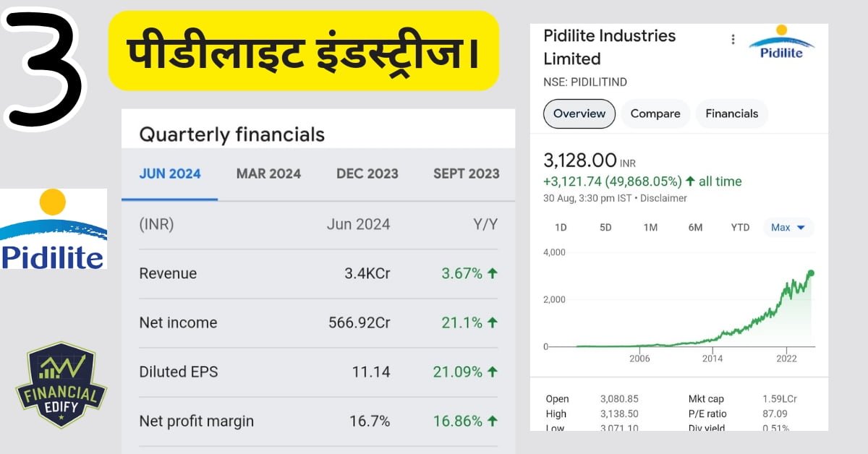Open the SEPT 2023 quarterly results tab
The width and height of the screenshot is (868, 454).
(x=466, y=174)
